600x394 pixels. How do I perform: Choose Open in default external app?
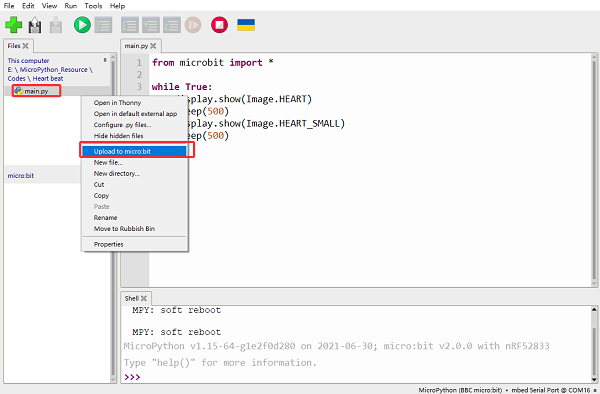134,114
